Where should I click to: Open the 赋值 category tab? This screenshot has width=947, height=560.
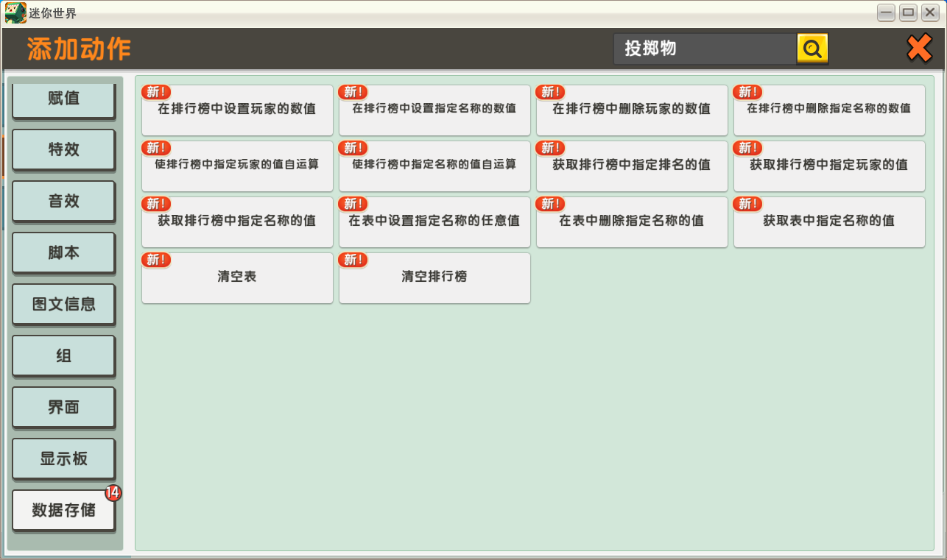(x=63, y=100)
